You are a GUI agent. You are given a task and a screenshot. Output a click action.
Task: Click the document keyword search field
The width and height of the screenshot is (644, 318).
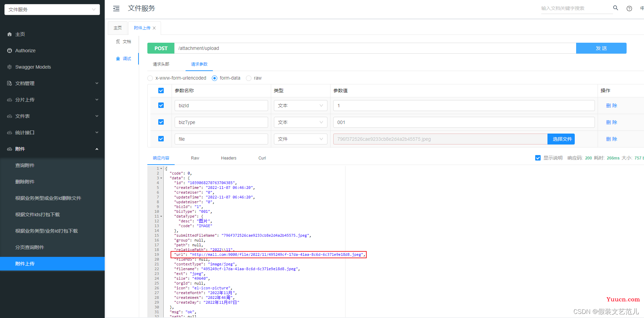[x=576, y=8]
